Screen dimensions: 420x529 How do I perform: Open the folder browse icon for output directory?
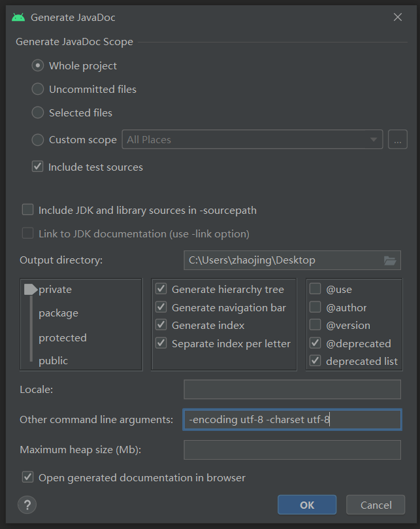coord(391,260)
